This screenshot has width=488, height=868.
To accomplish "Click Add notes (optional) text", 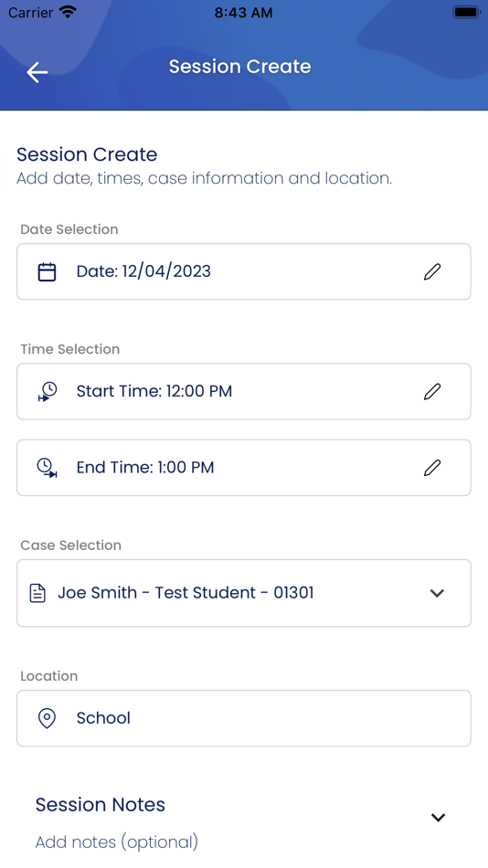I will 117,842.
